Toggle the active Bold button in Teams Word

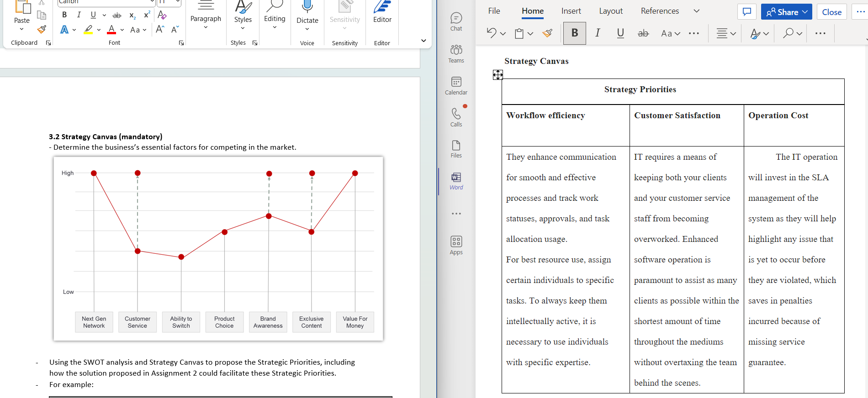pyautogui.click(x=575, y=33)
